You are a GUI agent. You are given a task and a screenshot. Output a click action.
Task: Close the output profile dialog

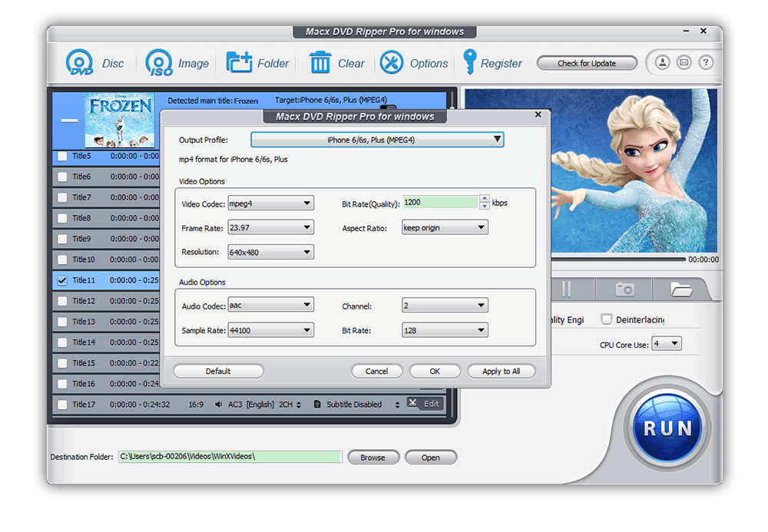pos(538,114)
